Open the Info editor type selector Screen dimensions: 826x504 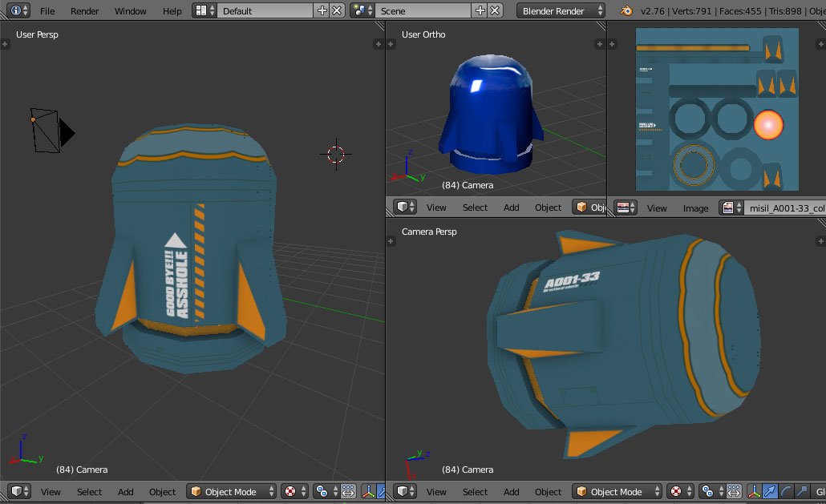pos(18,10)
